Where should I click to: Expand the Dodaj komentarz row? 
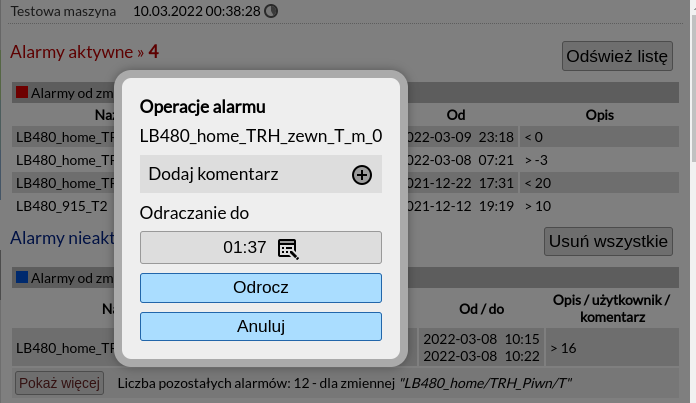261,174
